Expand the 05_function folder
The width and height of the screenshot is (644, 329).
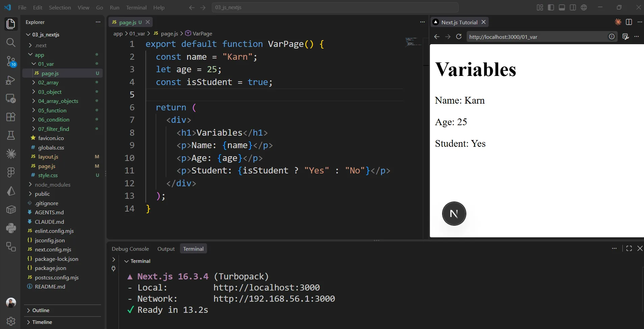tap(34, 110)
